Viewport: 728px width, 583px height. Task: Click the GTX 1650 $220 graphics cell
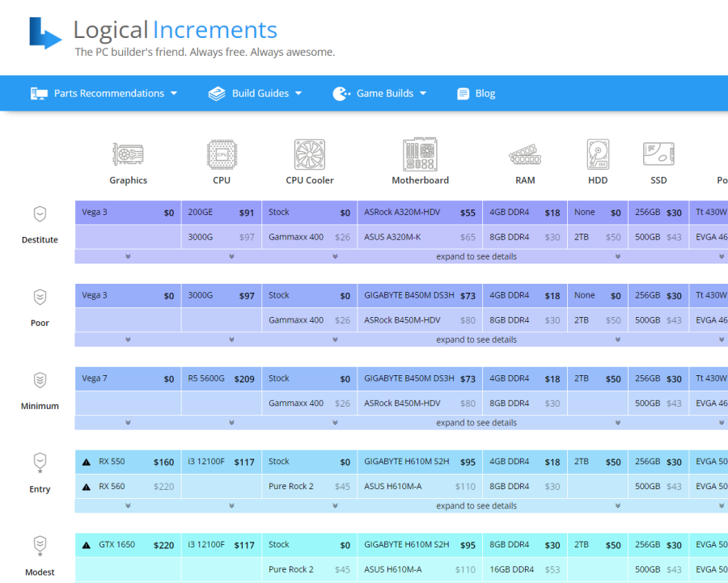(x=128, y=545)
